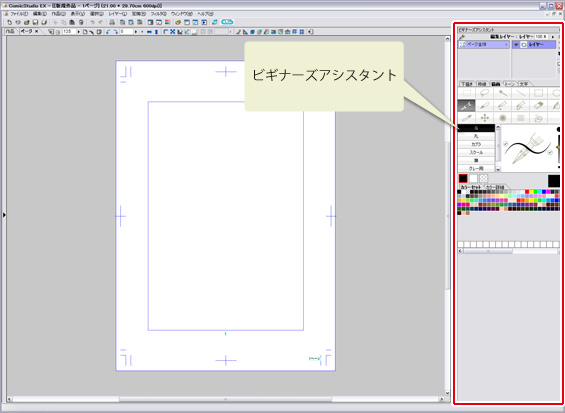The height and width of the screenshot is (413, 565).
Task: Close the ページ tab with its x
Action: click(36, 32)
